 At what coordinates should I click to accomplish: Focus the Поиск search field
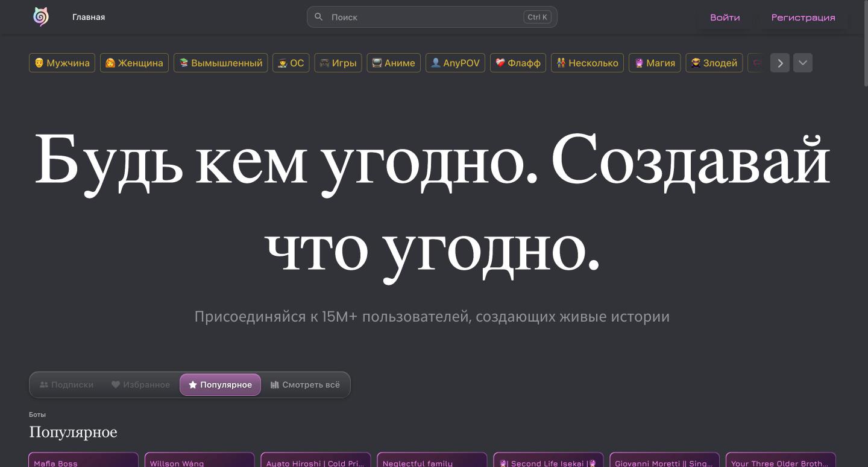[x=432, y=17]
